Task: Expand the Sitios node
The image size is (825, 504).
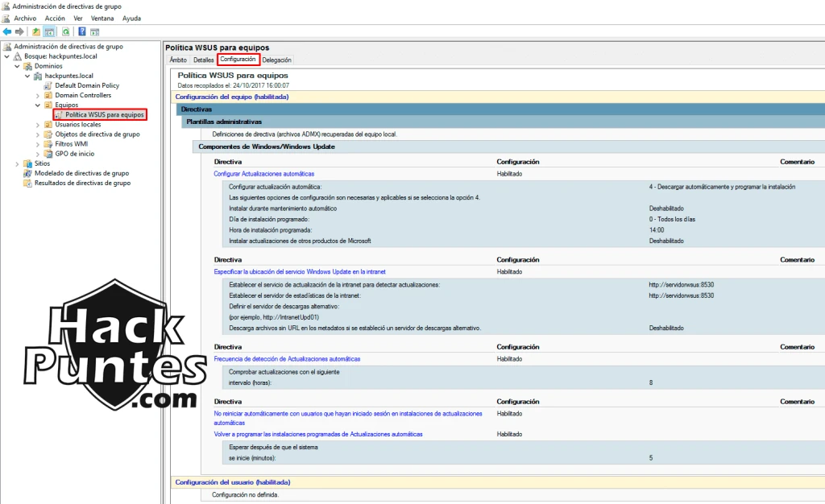Action: (18, 164)
